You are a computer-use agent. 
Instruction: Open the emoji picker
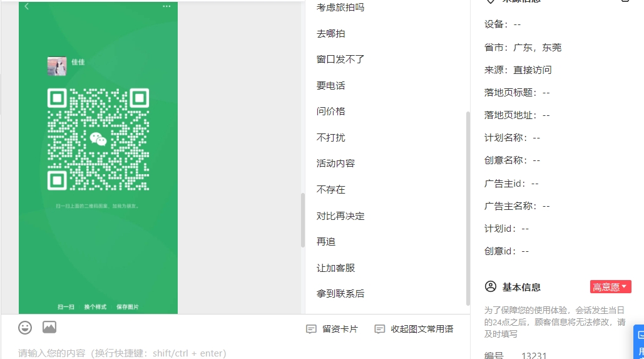pyautogui.click(x=24, y=327)
